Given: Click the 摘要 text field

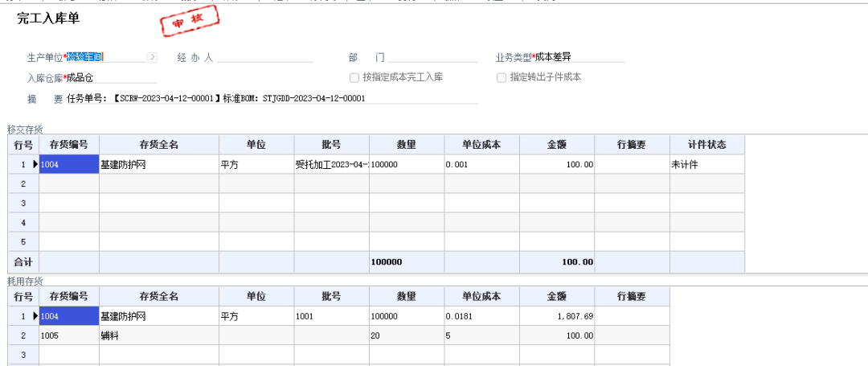Looking at the screenshot, I should [x=272, y=98].
